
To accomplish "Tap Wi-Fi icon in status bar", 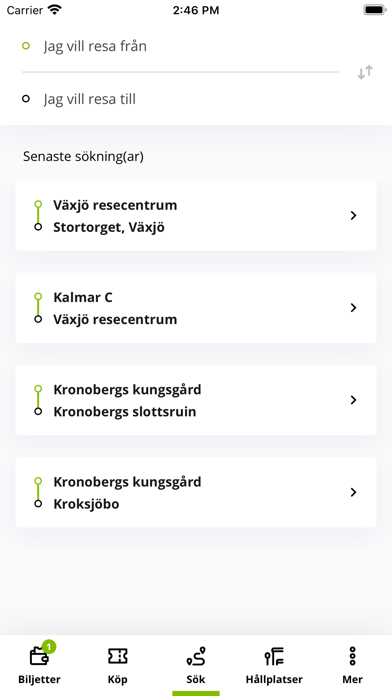I will tap(55, 10).
